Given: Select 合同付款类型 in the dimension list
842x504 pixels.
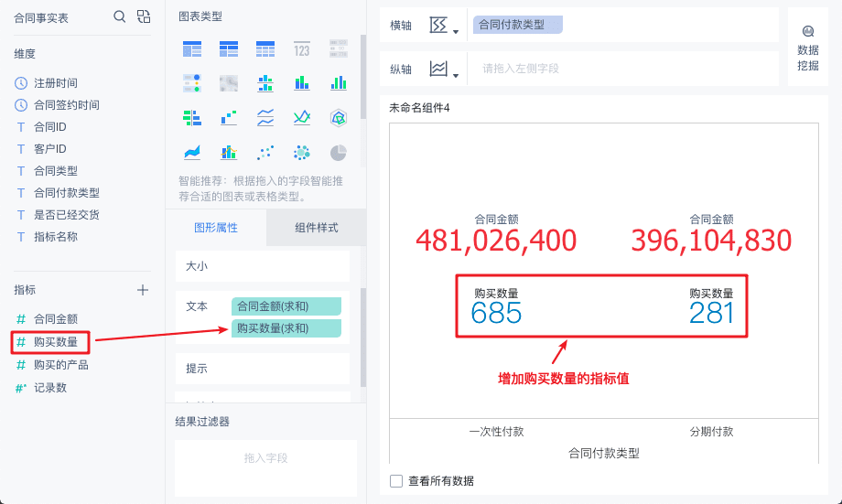Looking at the screenshot, I should click(67, 193).
